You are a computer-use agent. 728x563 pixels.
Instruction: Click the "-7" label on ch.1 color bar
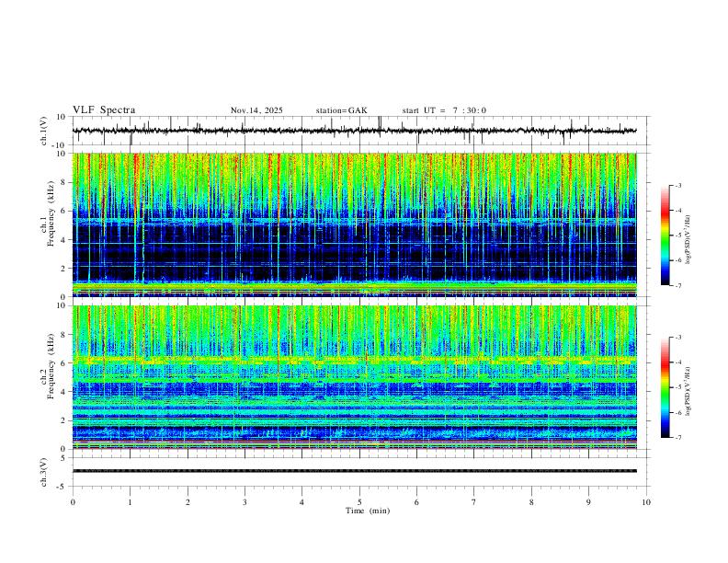(x=677, y=286)
